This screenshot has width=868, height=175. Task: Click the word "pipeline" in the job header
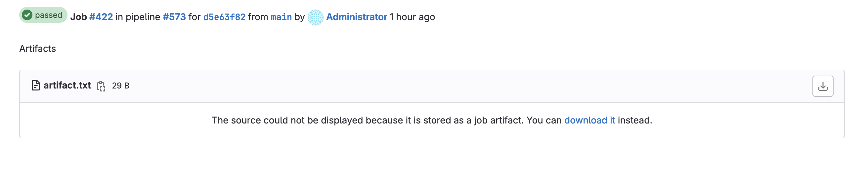point(143,17)
